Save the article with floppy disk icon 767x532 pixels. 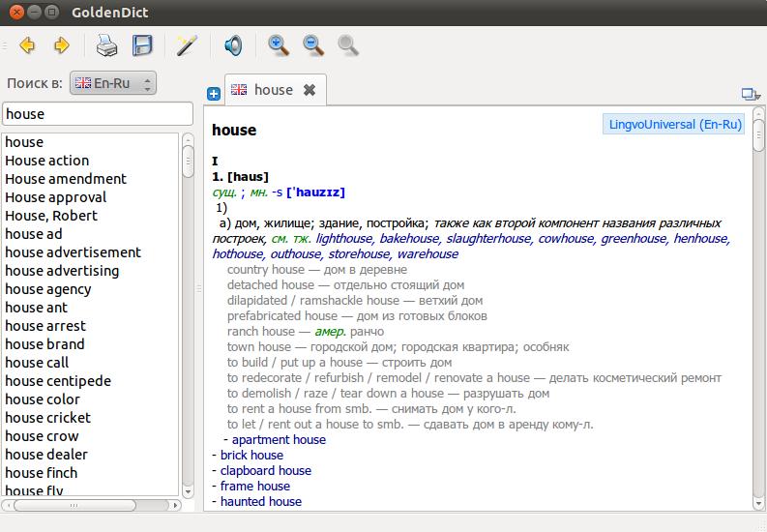coord(142,45)
